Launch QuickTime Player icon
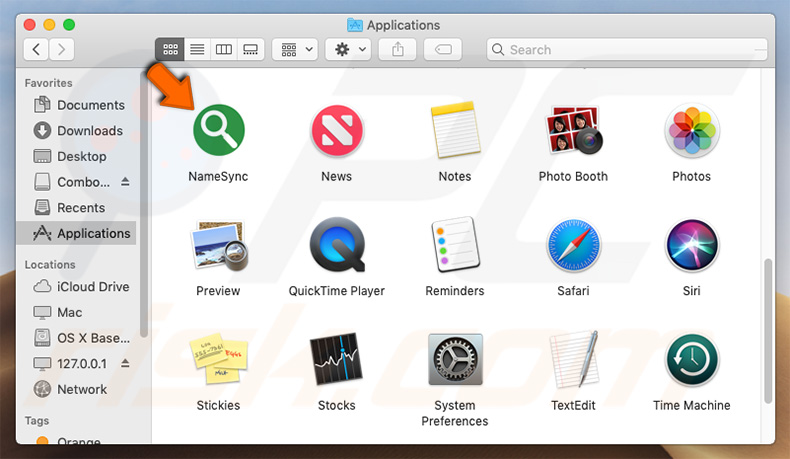Image resolution: width=790 pixels, height=459 pixels. tap(337, 245)
